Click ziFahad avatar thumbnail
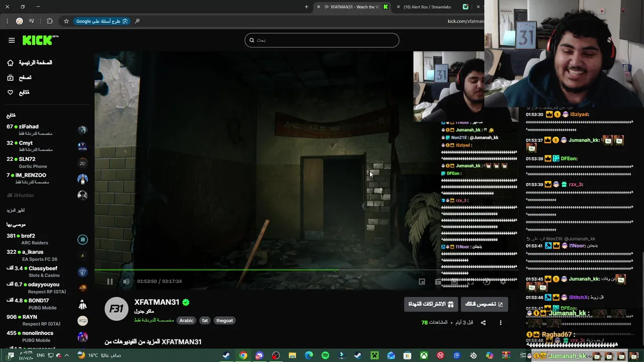 83,130
